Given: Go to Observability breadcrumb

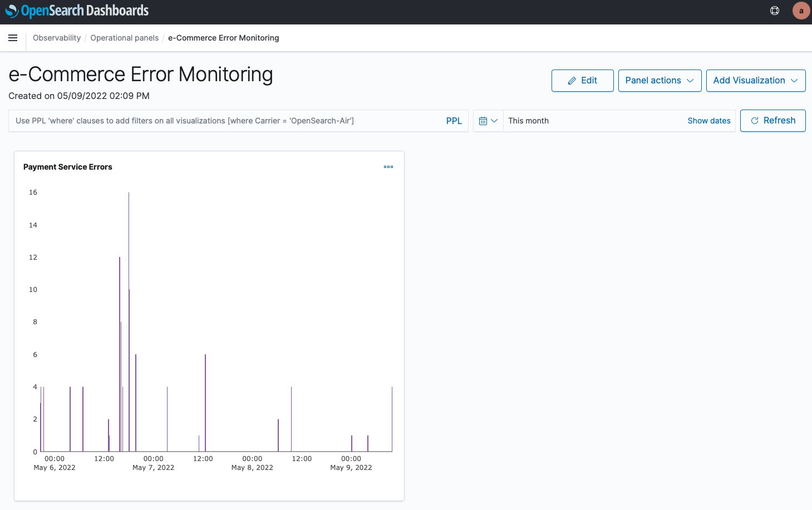Looking at the screenshot, I should point(57,38).
